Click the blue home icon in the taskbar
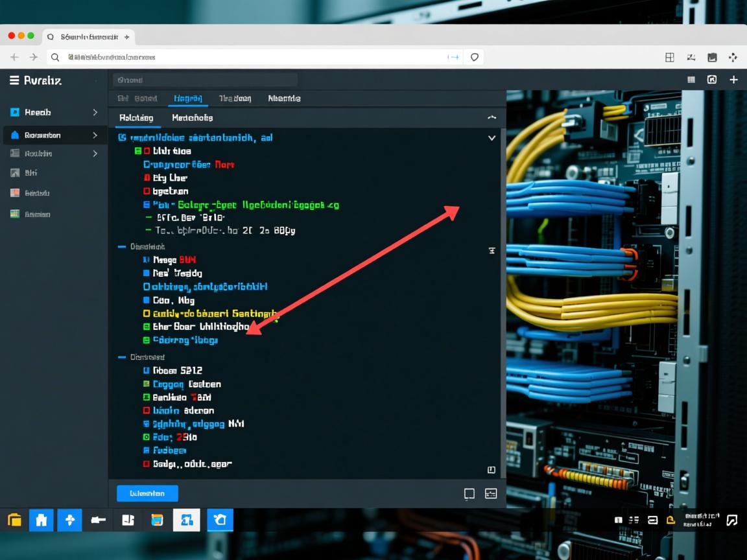 pos(41,520)
